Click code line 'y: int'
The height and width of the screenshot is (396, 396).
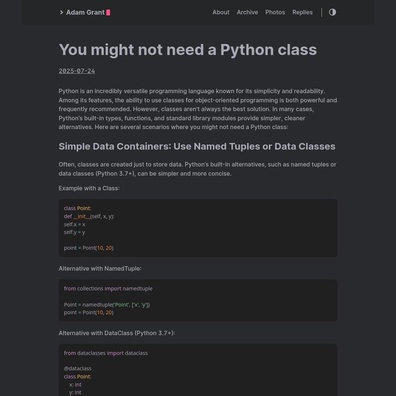75,393
